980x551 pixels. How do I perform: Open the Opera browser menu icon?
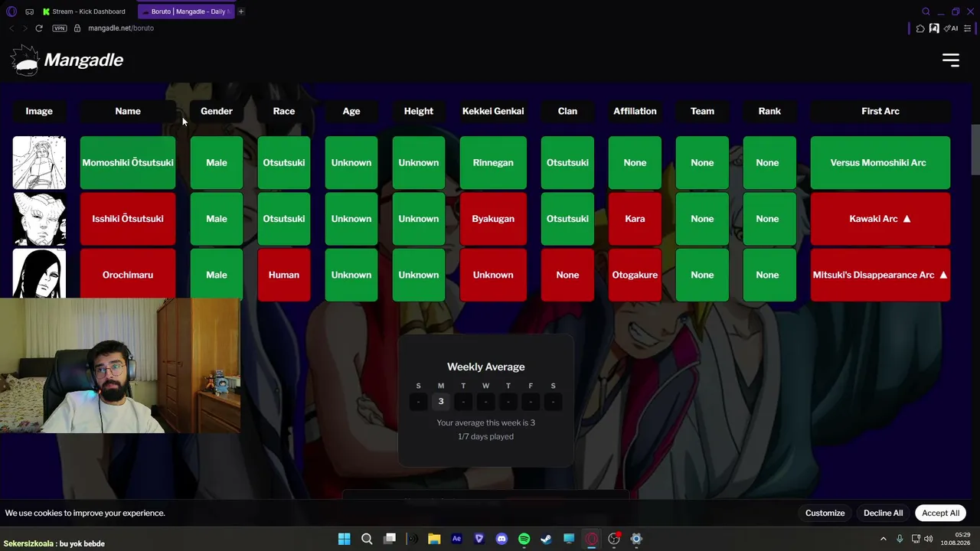pyautogui.click(x=11, y=11)
